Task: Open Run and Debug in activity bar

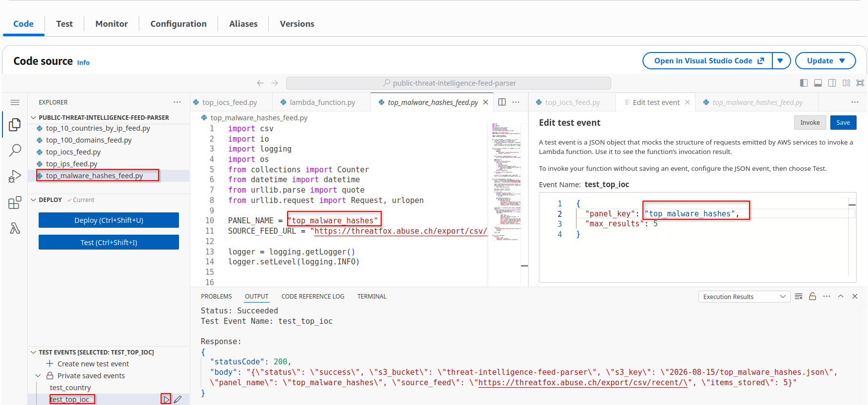Action: [15, 176]
